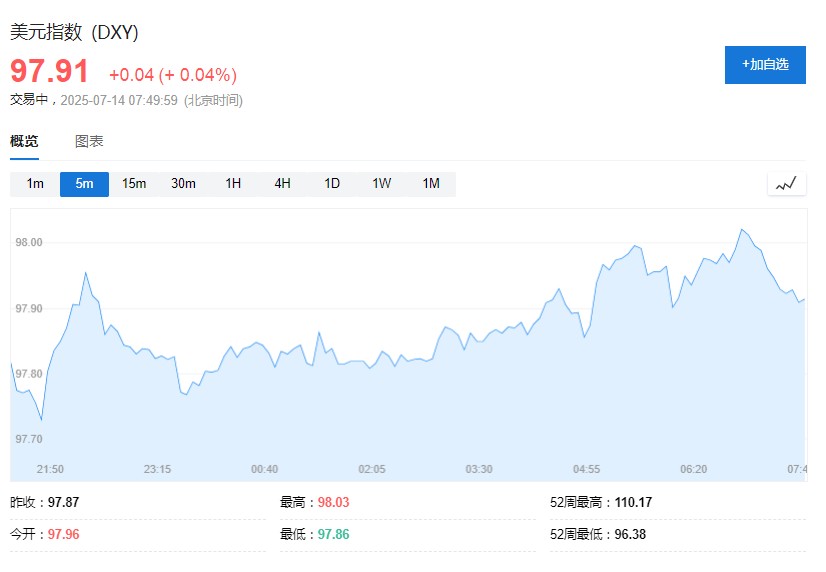Click the timestamp 2025-07-14 07:49:59

[119, 100]
